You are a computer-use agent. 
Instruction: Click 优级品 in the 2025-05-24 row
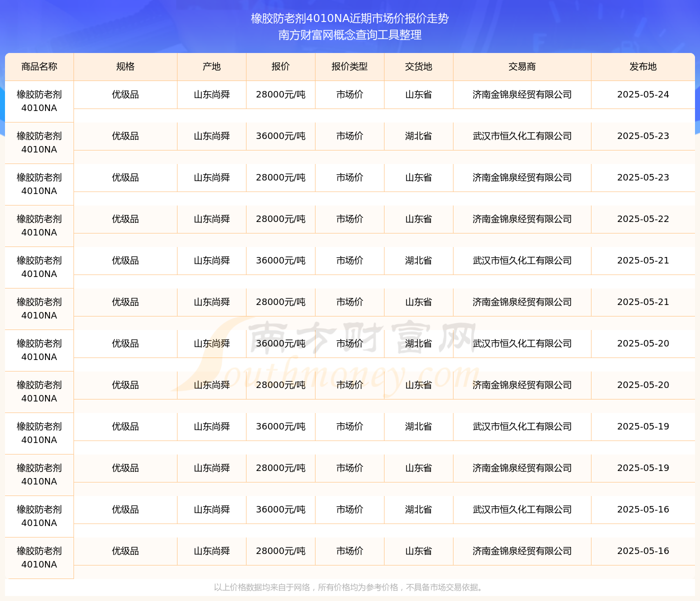(x=125, y=94)
